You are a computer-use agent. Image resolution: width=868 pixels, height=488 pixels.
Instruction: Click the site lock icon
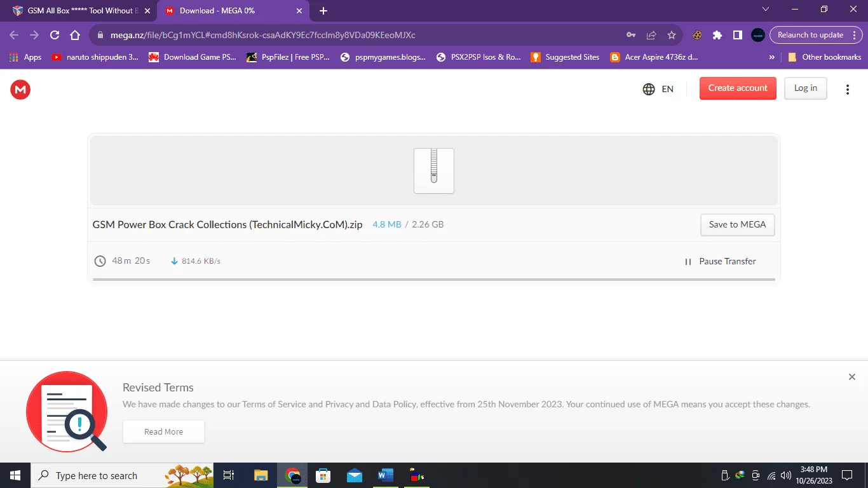pyautogui.click(x=100, y=35)
